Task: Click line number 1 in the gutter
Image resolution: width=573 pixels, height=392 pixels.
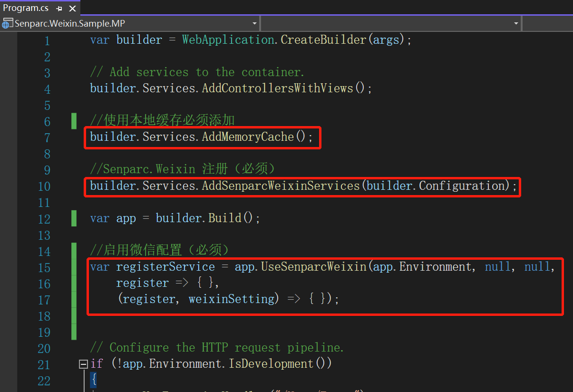Action: 47,41
